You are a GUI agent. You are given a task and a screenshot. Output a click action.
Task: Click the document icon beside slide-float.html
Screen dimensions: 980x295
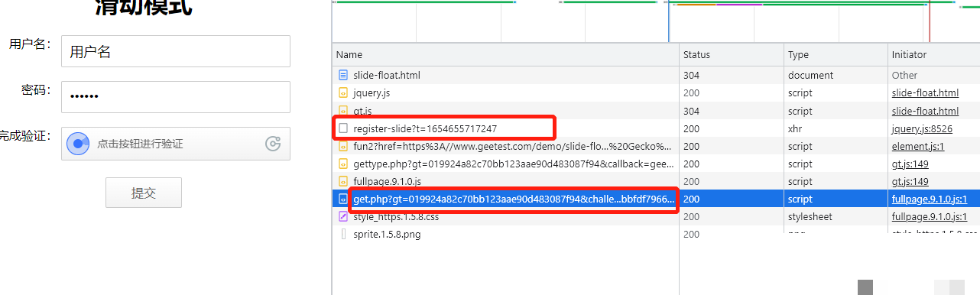tap(343, 76)
